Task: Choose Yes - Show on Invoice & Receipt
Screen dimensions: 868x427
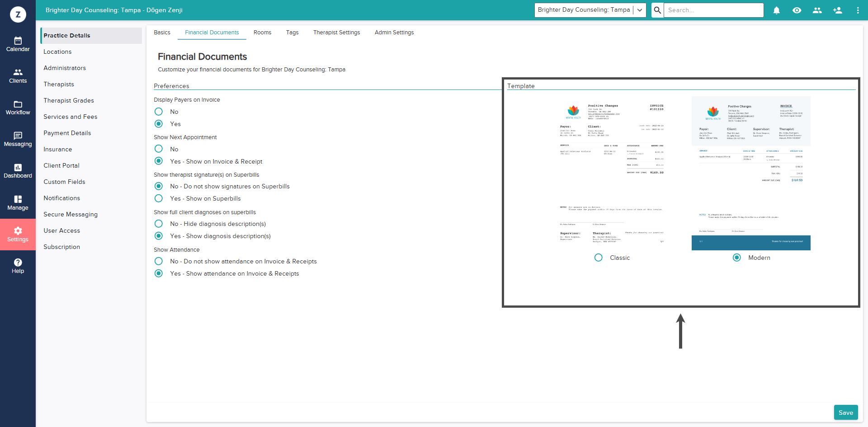Action: (159, 161)
